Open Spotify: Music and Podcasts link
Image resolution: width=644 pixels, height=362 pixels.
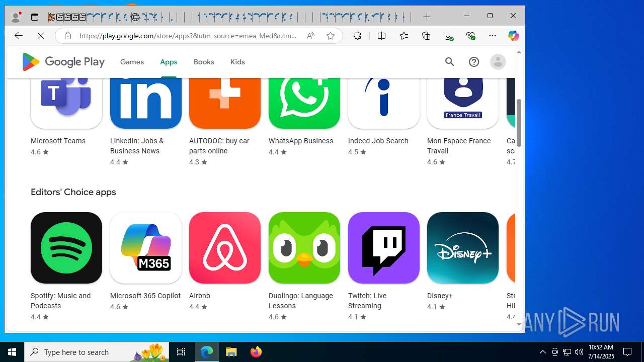61,301
